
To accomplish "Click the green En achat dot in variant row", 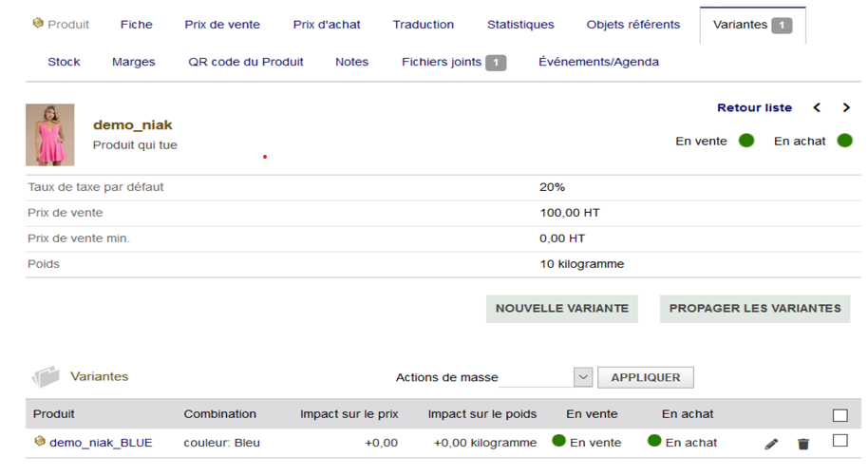I will click(x=654, y=441).
